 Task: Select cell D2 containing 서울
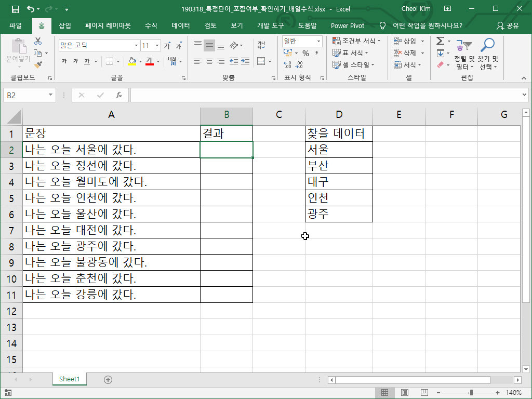coord(339,150)
